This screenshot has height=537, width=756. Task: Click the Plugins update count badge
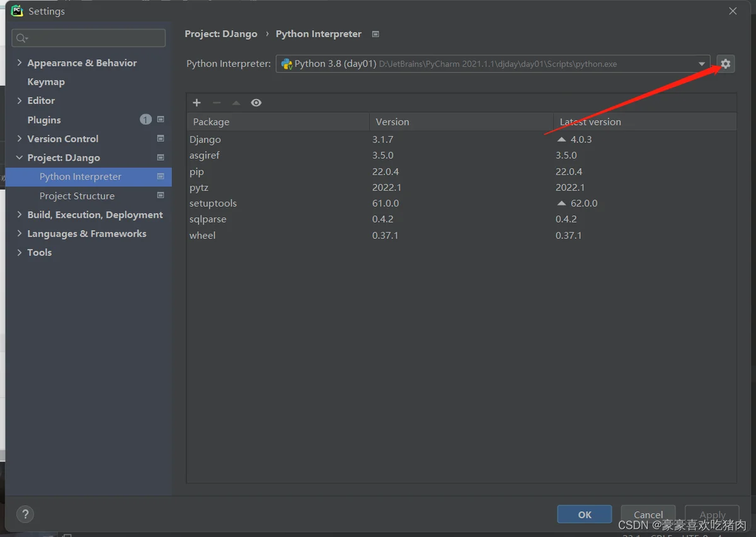146,119
